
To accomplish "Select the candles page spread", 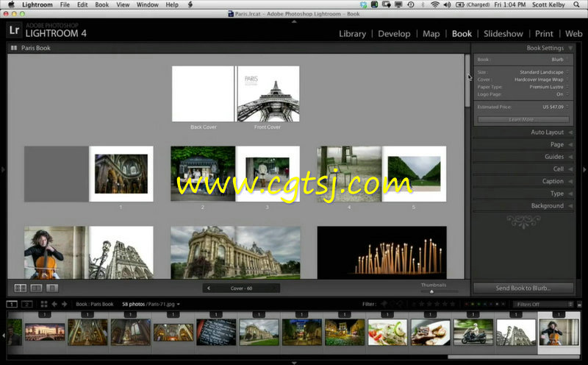I will click(x=381, y=252).
